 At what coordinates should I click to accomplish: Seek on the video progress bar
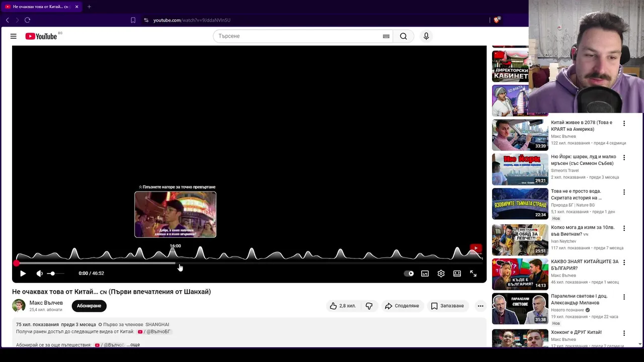[249, 263]
